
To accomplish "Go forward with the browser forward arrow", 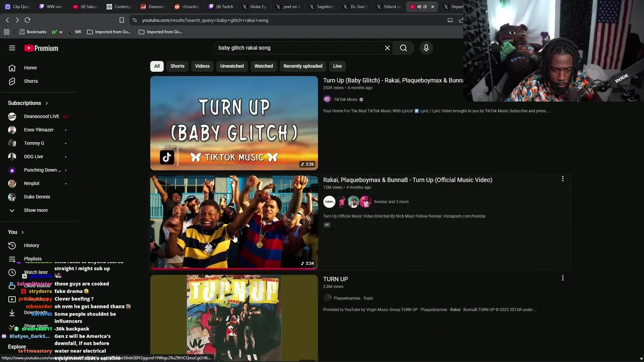I will [x=17, y=20].
